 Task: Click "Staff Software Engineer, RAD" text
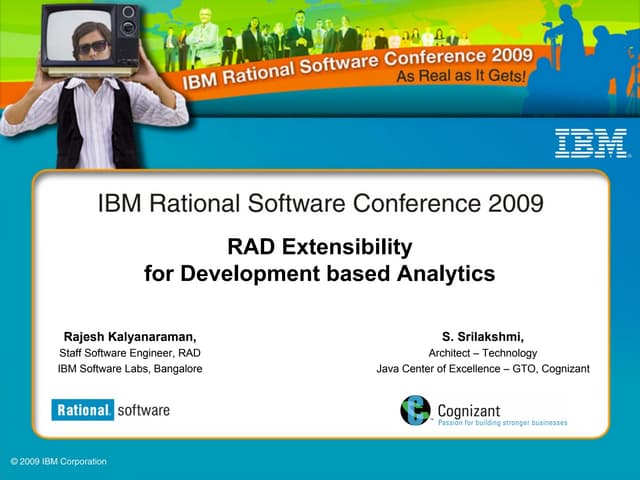[x=130, y=353]
